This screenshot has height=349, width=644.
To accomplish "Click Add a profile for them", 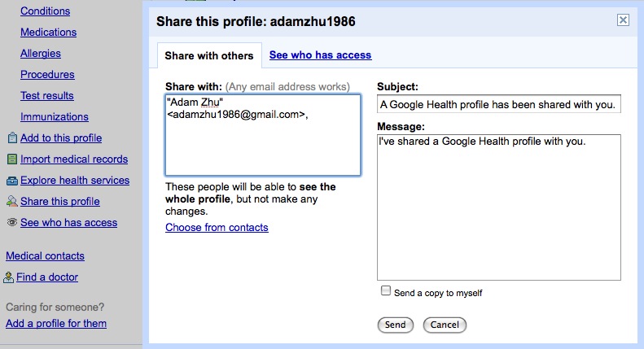I will point(56,324).
